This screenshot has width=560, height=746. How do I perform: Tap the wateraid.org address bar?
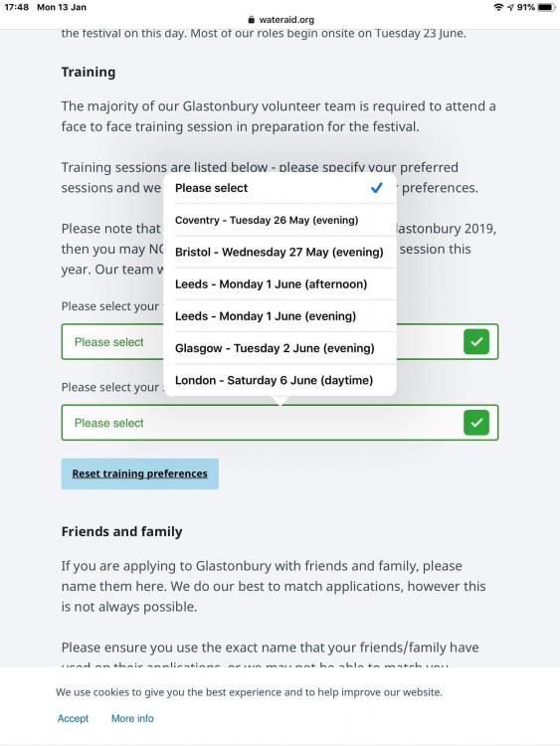pyautogui.click(x=280, y=20)
